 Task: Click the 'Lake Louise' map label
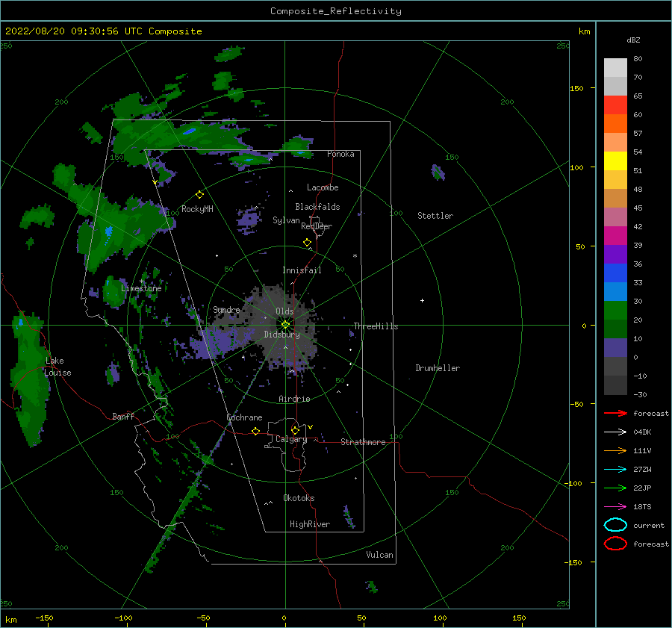pyautogui.click(x=57, y=367)
